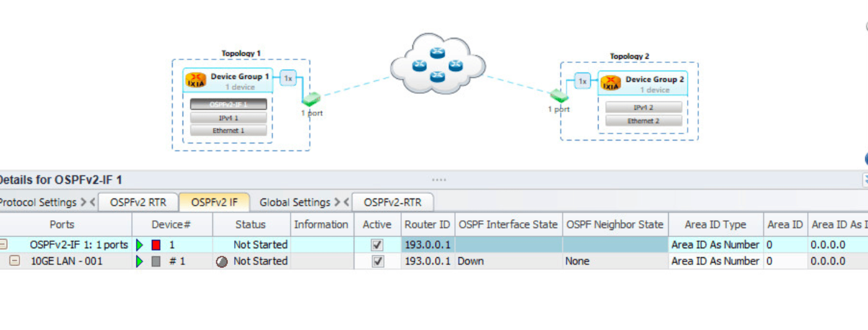Stop protocol with red square on OSPFv2-IF 1 row

click(156, 245)
